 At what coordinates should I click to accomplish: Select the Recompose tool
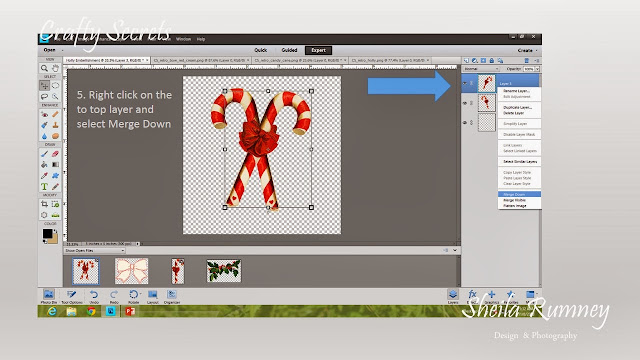pyautogui.click(x=55, y=204)
